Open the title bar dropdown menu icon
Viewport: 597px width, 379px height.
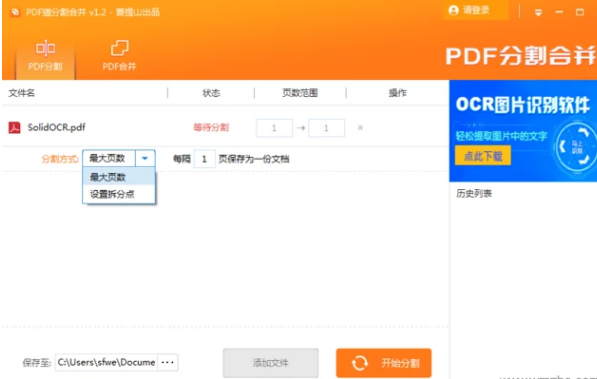(538, 12)
